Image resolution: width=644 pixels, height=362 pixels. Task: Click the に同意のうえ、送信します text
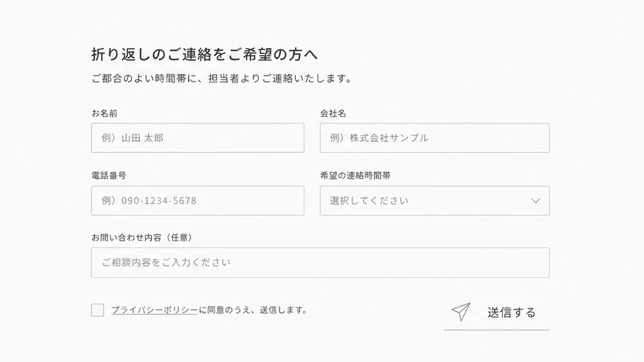[253, 310]
